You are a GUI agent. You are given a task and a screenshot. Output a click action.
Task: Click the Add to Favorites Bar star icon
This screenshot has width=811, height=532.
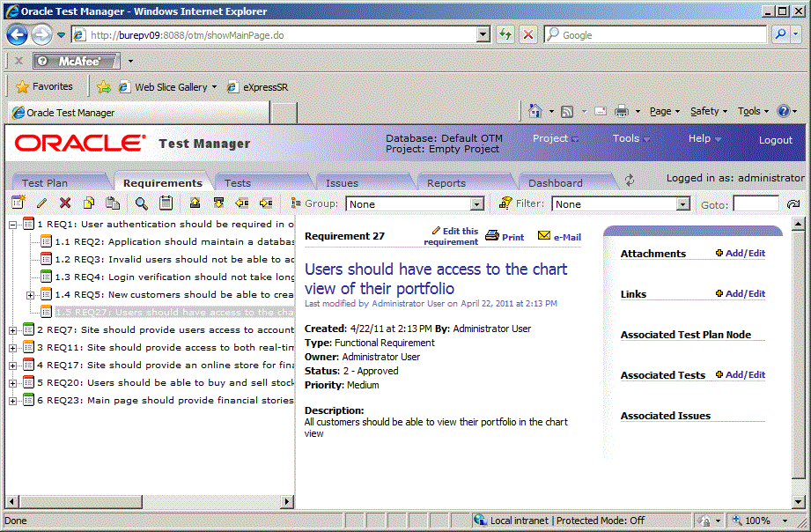[x=104, y=87]
